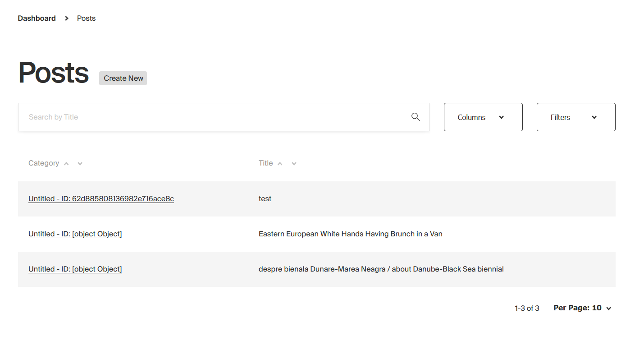Click the Columns chevron icon
Image resolution: width=644 pixels, height=341 pixels.
pyautogui.click(x=501, y=117)
